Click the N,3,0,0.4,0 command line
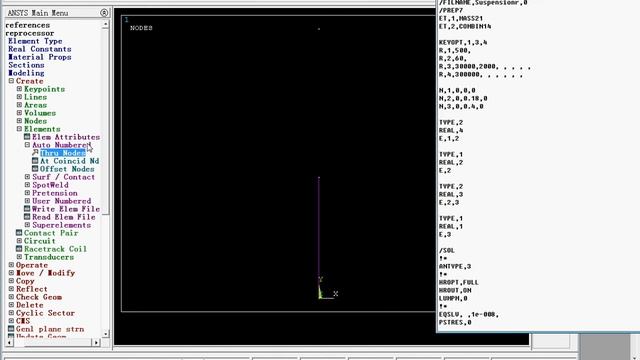Image resolution: width=640 pixels, height=360 pixels. [x=461, y=106]
